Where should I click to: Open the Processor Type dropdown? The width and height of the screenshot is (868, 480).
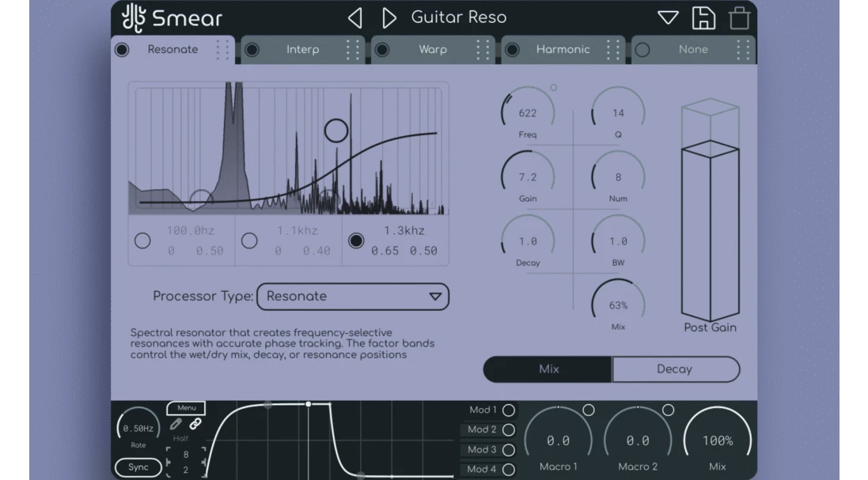(x=353, y=297)
